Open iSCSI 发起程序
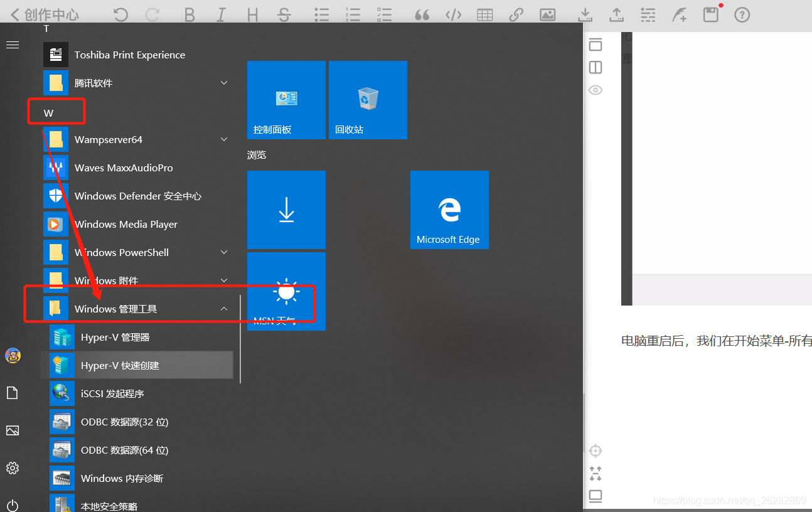The width and height of the screenshot is (812, 512). coord(138,393)
